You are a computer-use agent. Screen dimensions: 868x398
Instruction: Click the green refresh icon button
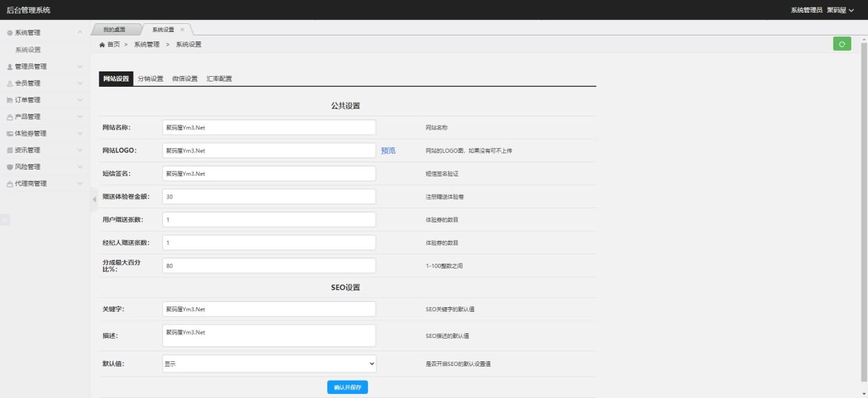click(x=842, y=44)
